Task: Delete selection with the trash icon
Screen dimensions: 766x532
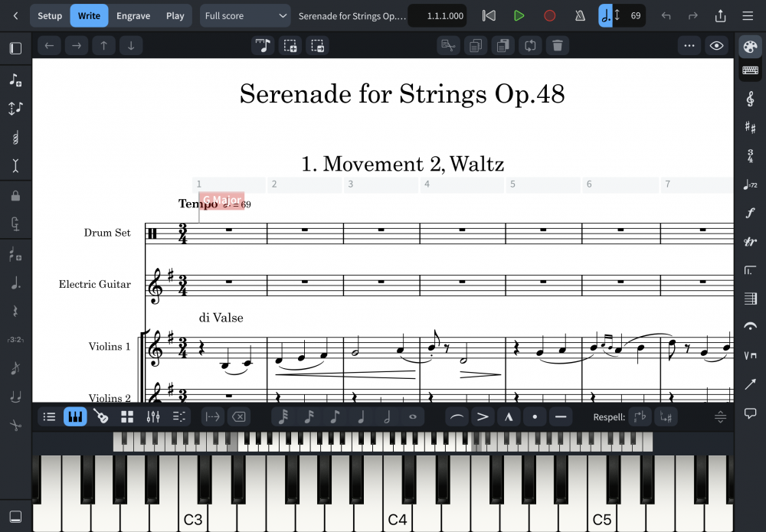Action: click(x=558, y=46)
